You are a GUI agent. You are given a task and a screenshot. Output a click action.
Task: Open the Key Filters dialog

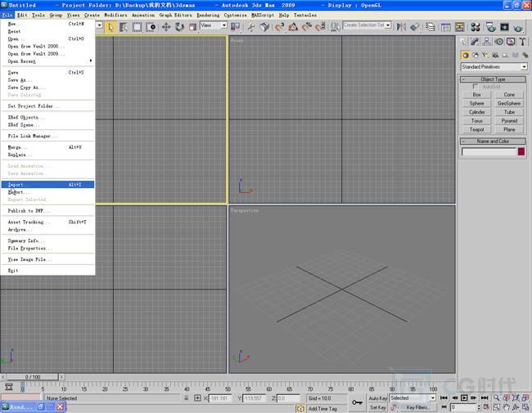coord(417,407)
